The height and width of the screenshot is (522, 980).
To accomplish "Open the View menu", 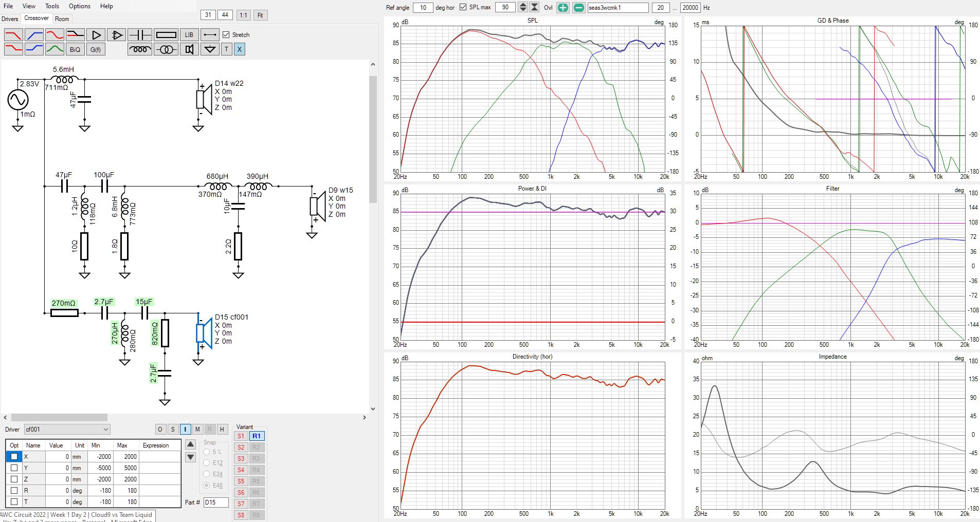I will 29,6.
